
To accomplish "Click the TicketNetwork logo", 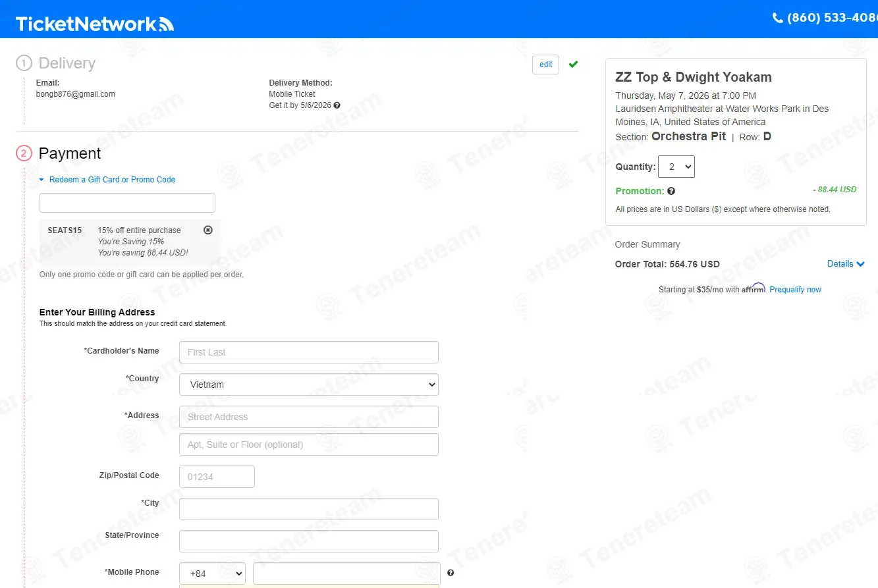I will tap(94, 24).
